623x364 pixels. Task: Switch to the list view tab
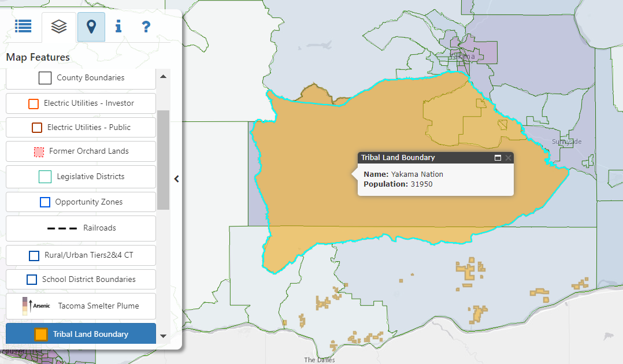click(x=23, y=27)
